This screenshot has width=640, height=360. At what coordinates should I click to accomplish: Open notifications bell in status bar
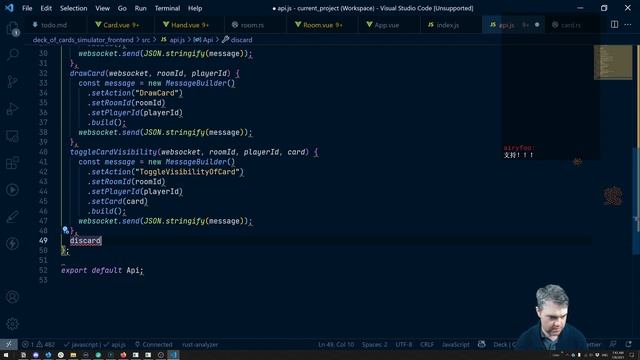click(x=629, y=344)
